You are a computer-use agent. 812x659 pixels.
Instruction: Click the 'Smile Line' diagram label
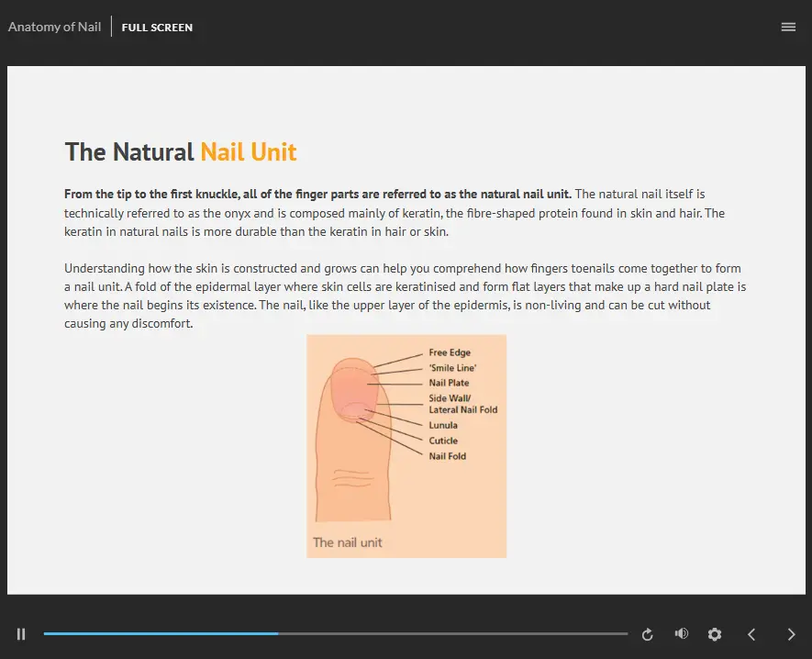[452, 368]
